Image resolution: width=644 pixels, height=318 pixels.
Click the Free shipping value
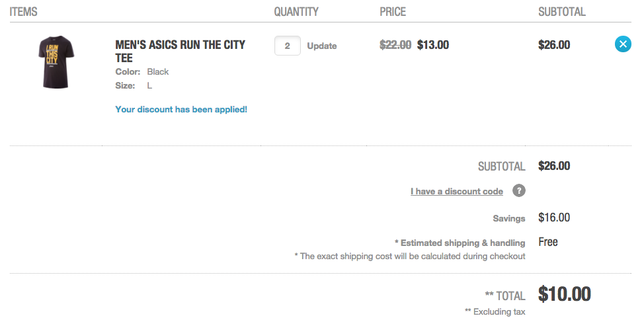click(x=548, y=242)
